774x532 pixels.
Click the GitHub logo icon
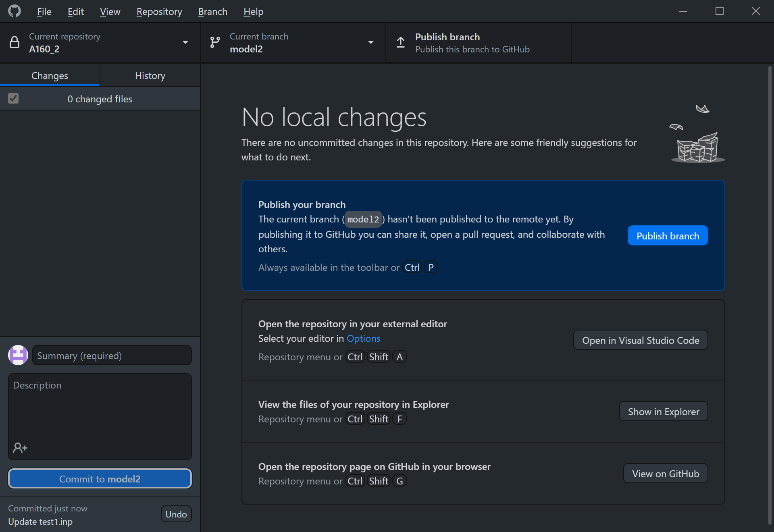pos(15,11)
